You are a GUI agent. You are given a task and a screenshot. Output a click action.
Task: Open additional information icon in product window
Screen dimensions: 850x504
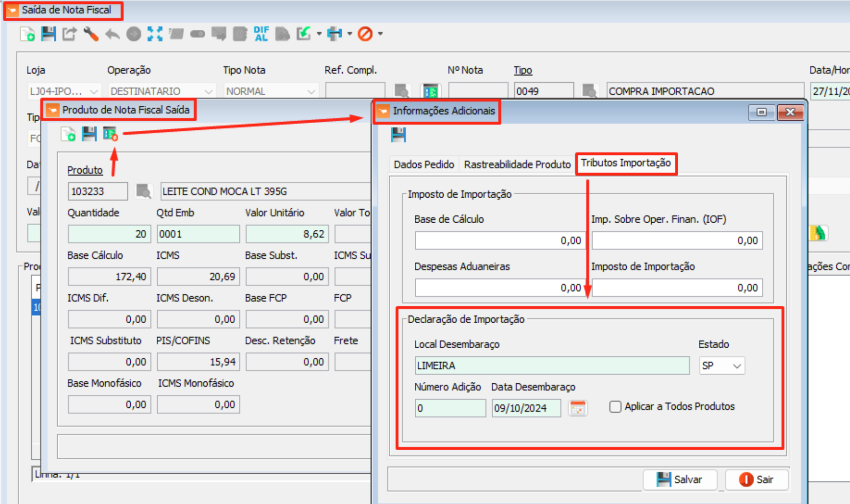pos(110,134)
